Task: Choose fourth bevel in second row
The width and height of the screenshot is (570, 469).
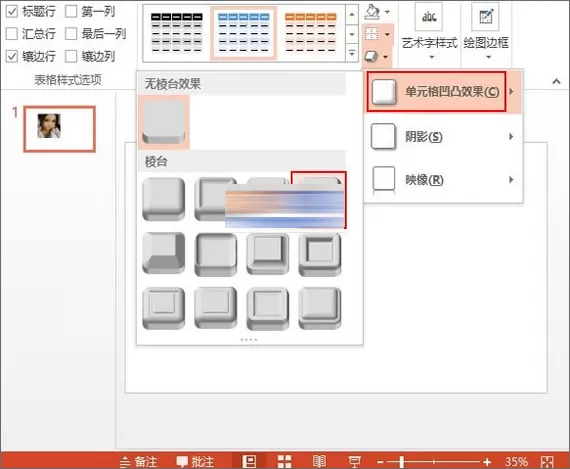Action: (x=320, y=255)
